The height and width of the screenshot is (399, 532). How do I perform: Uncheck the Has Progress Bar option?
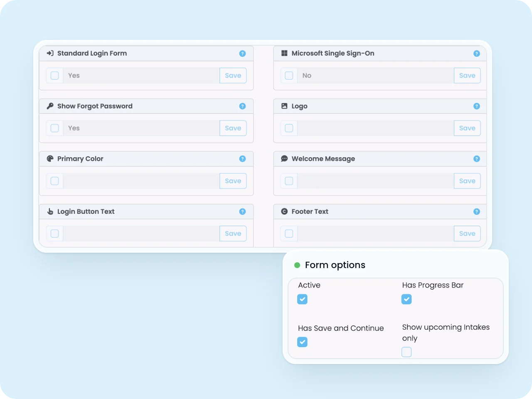(406, 299)
